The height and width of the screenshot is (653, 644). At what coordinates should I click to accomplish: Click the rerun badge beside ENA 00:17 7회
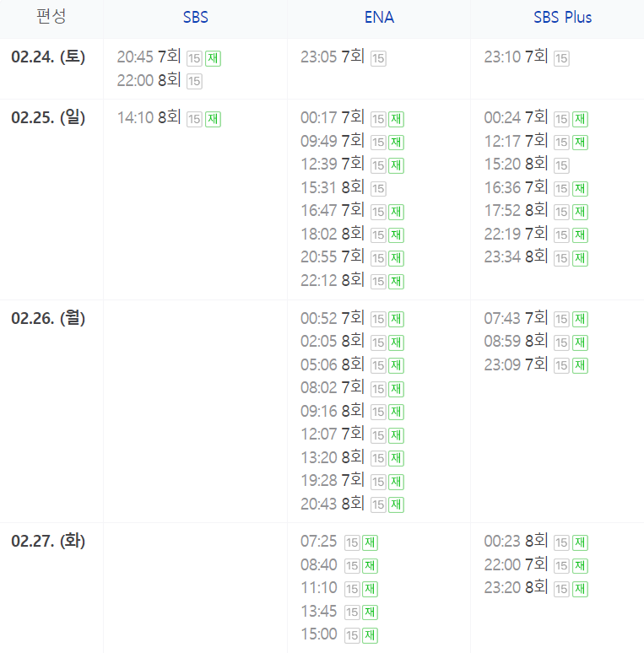(x=396, y=119)
